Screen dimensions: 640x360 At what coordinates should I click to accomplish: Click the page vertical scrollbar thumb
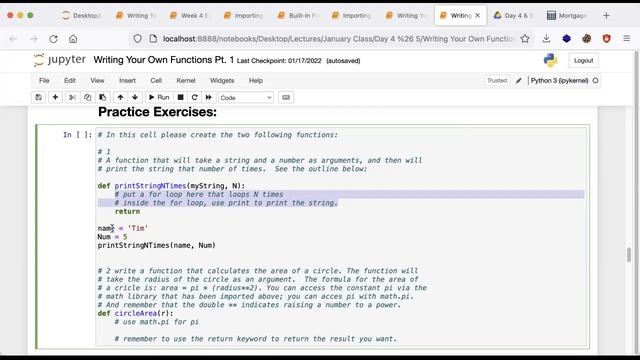pos(629,255)
